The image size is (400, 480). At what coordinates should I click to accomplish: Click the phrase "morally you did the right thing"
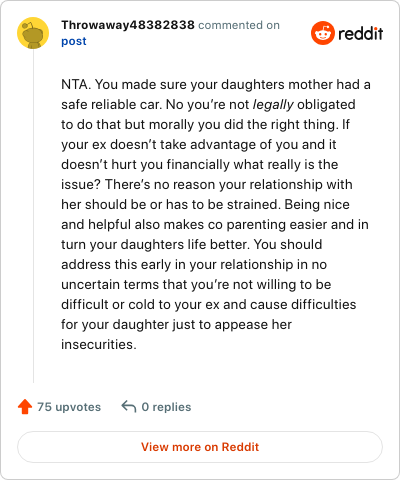pos(242,125)
